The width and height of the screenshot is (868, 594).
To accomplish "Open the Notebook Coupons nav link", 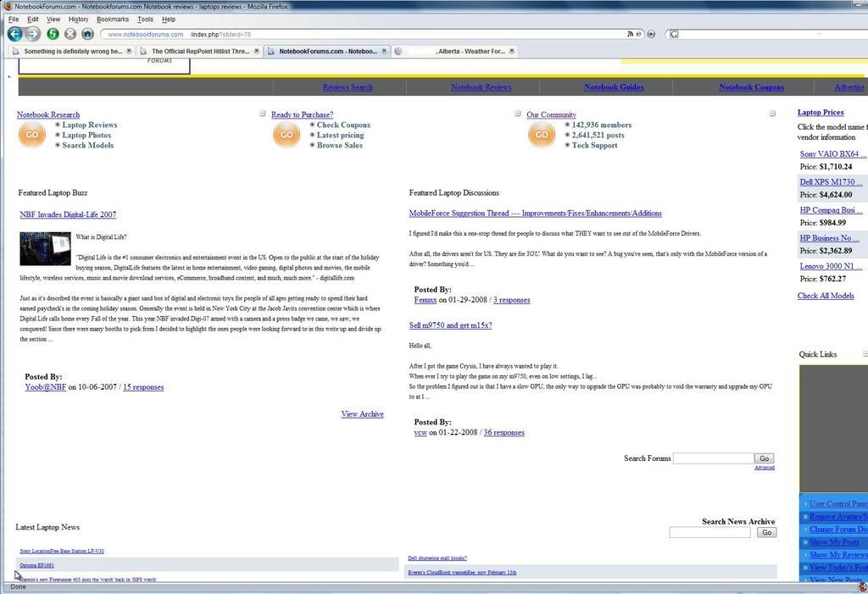I will [x=751, y=87].
